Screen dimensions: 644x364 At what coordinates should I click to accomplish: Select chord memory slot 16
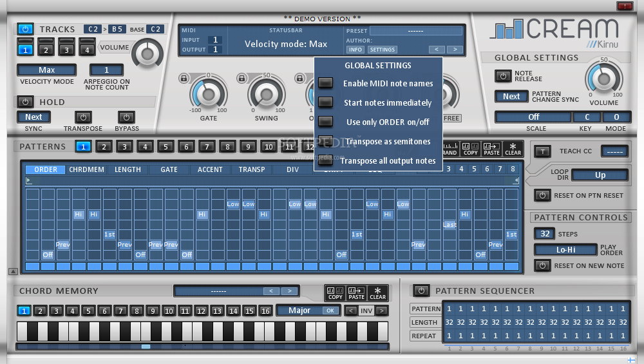[265, 311]
